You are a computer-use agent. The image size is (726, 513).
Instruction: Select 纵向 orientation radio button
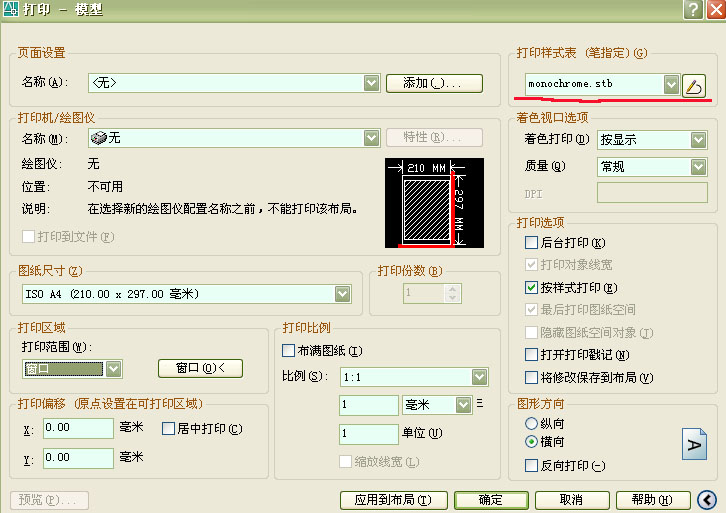tap(531, 423)
